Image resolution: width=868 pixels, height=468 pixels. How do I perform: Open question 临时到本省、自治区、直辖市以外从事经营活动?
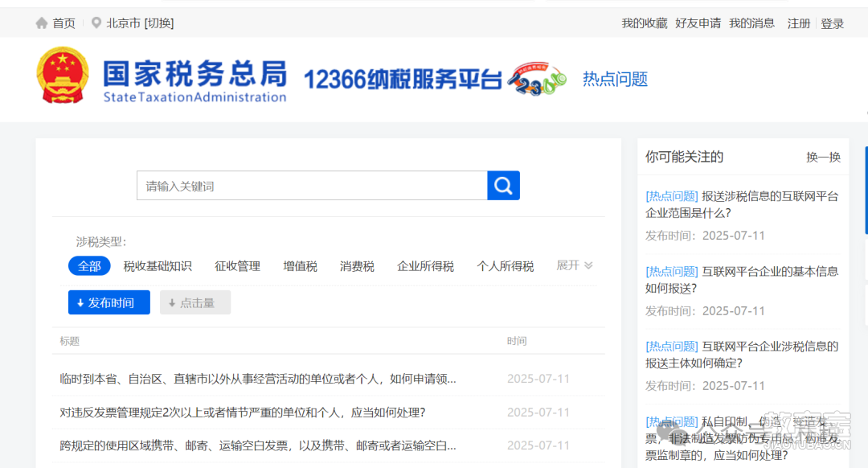click(258, 379)
